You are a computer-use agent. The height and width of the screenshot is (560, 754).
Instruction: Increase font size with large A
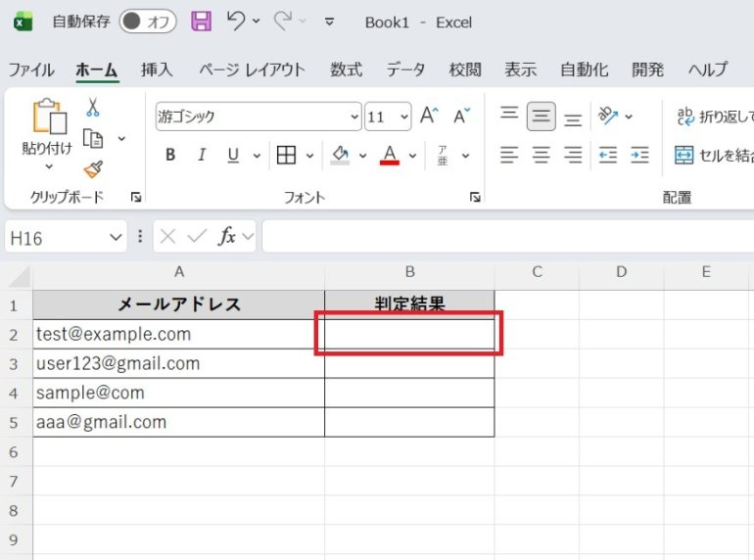coord(429,116)
